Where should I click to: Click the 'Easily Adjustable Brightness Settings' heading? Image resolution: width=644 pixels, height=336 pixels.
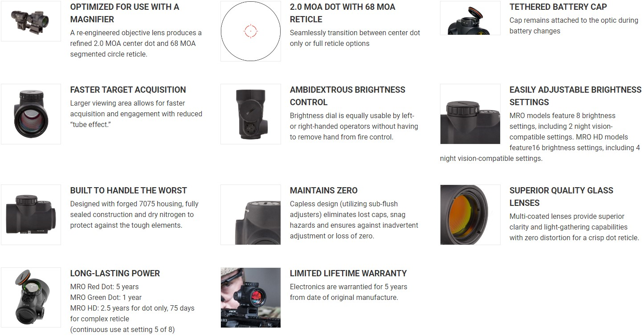(575, 96)
